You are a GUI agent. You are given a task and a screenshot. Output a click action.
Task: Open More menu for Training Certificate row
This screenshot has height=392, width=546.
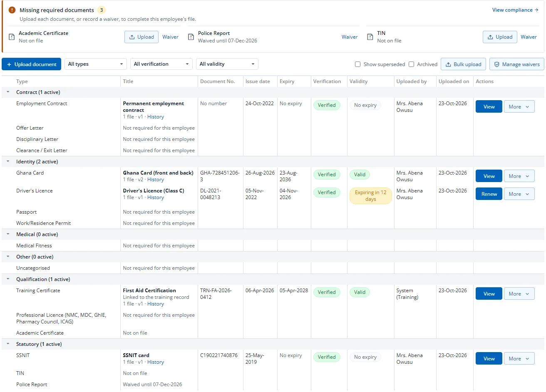click(x=519, y=294)
